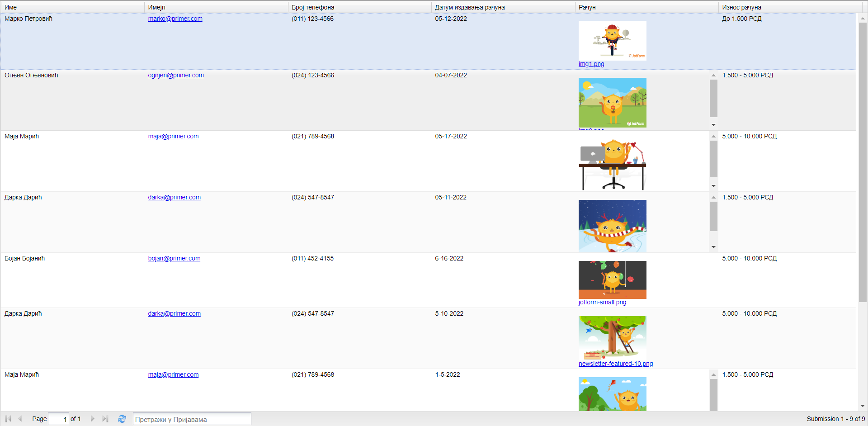Jump to the last page of submissions
The width and height of the screenshot is (868, 426).
click(105, 419)
